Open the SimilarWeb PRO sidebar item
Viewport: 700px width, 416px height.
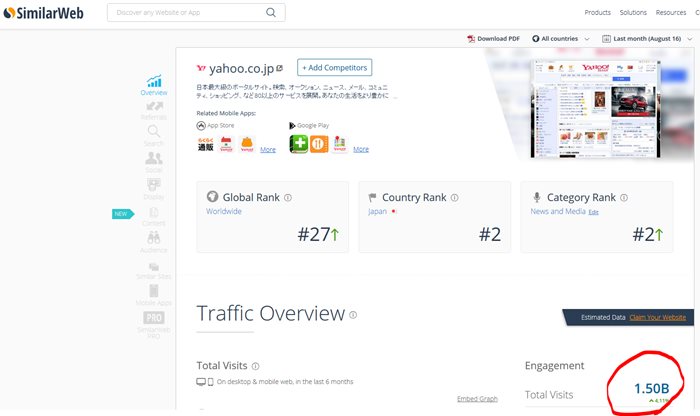pos(154,324)
